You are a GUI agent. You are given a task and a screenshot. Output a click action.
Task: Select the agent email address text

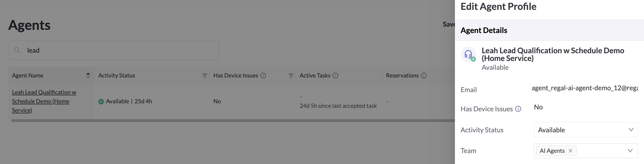(585, 88)
